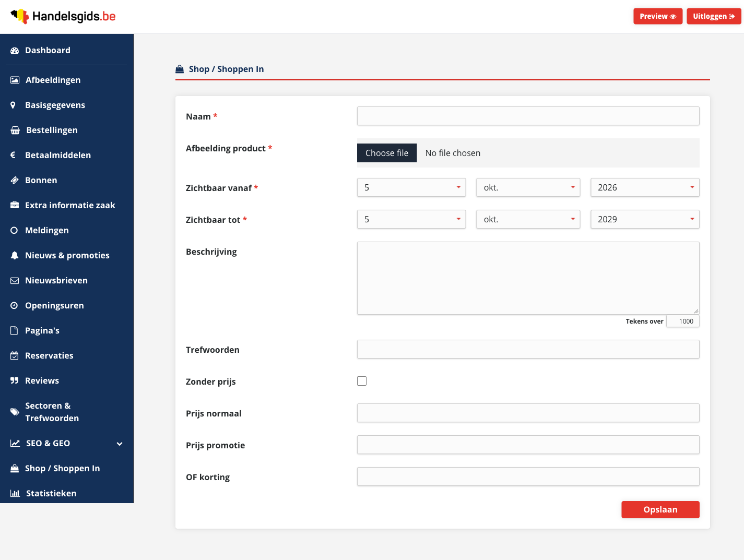Click the Openingsuren clock icon
Image resolution: width=744 pixels, height=560 pixels.
pyautogui.click(x=14, y=305)
